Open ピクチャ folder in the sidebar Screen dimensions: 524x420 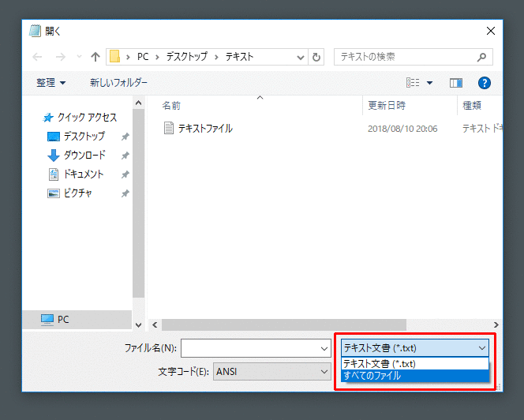click(x=77, y=193)
